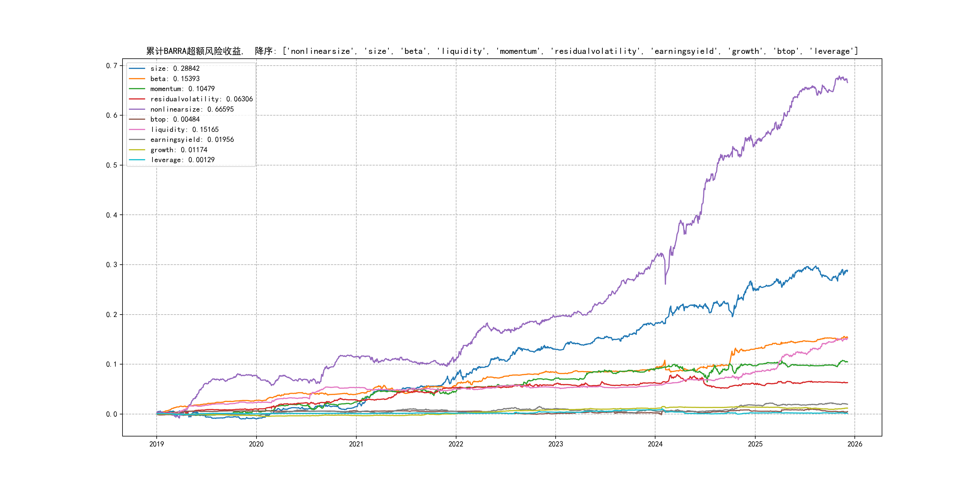The height and width of the screenshot is (490, 980).
Task: Click the 'liquidity: 0.15165' legend label
Action: [x=184, y=129]
